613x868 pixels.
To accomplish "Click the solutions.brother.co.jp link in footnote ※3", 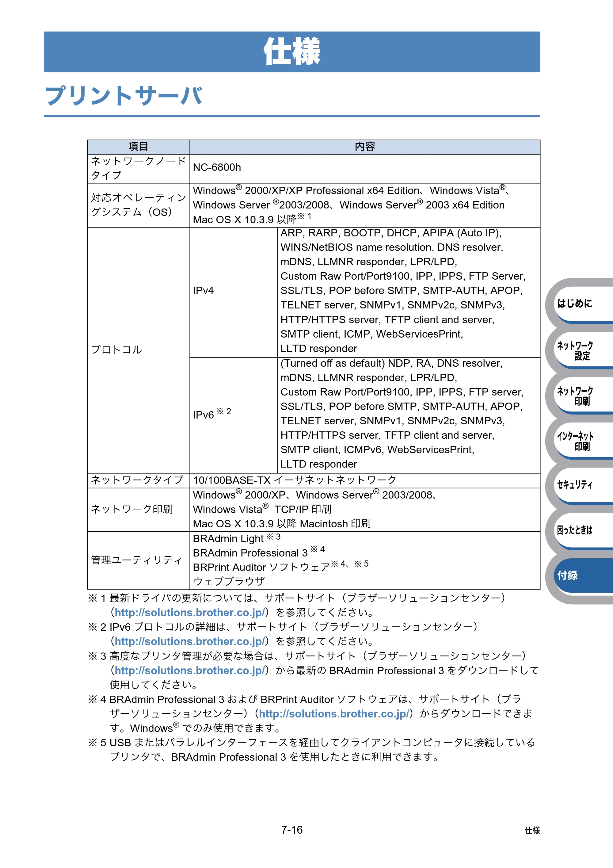I will point(190,670).
